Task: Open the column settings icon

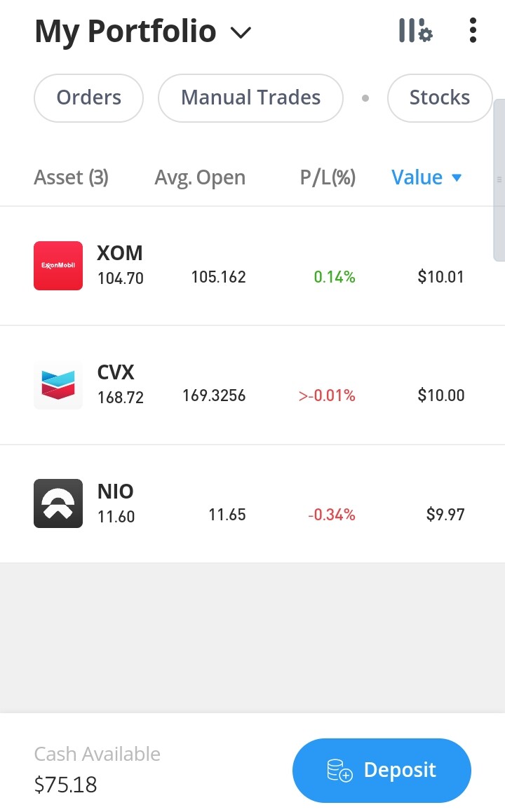Action: pos(415,31)
